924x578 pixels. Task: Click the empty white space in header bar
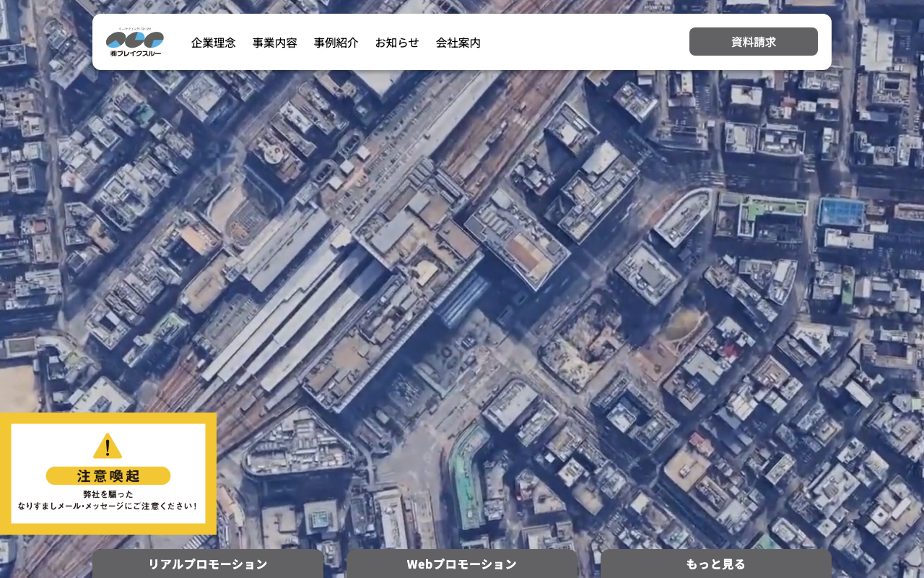[x=585, y=42]
